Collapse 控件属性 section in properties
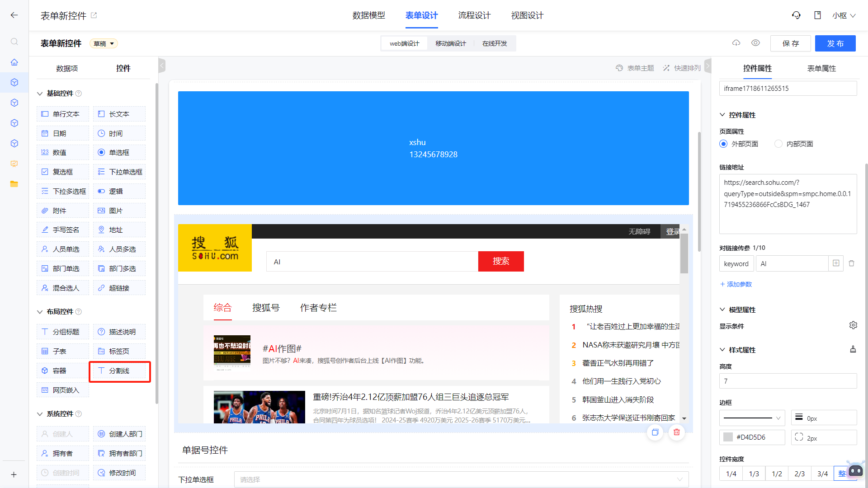Screen dimensions: 868x488 722,115
